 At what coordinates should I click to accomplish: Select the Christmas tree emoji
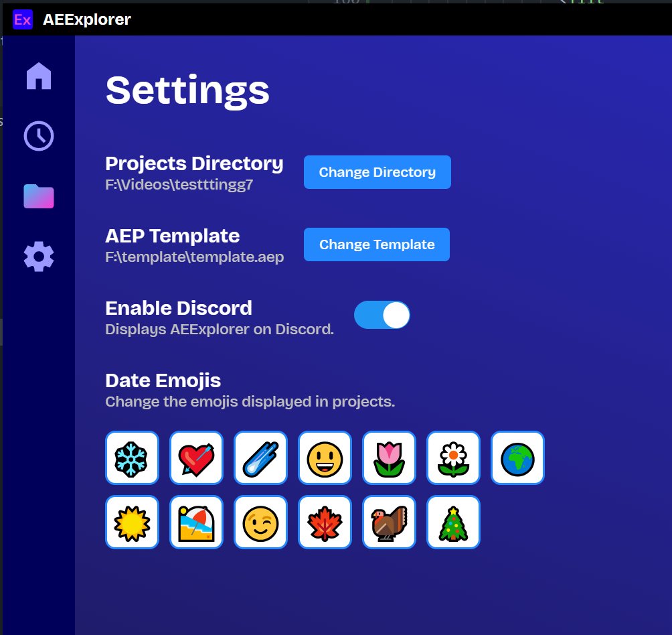click(453, 522)
